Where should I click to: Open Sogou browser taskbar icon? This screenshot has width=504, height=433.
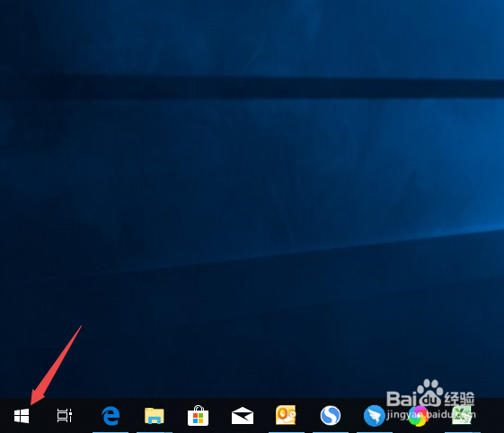(330, 416)
